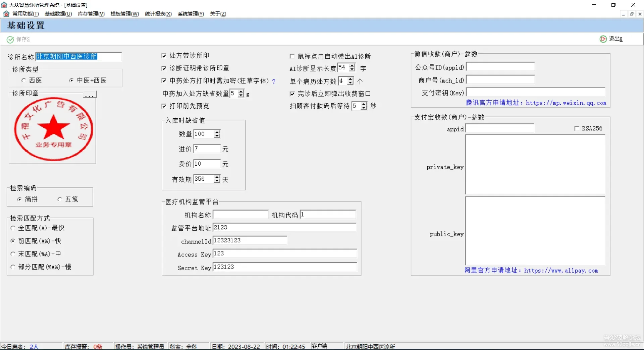Click the 进价 price input field
Viewport: 644px width, 350px height.
(207, 149)
